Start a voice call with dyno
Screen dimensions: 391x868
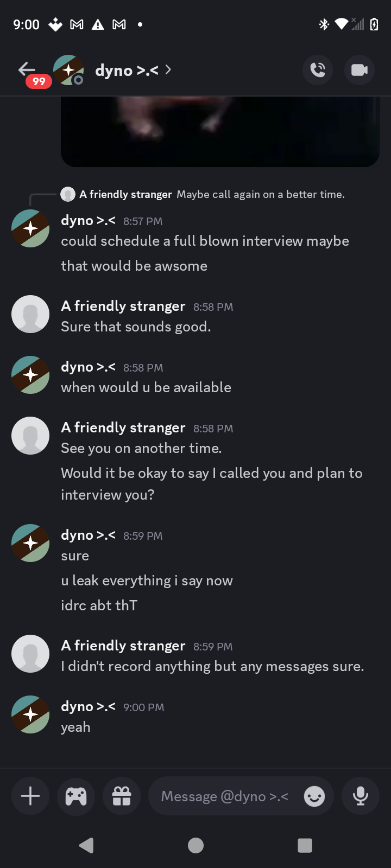(x=318, y=70)
